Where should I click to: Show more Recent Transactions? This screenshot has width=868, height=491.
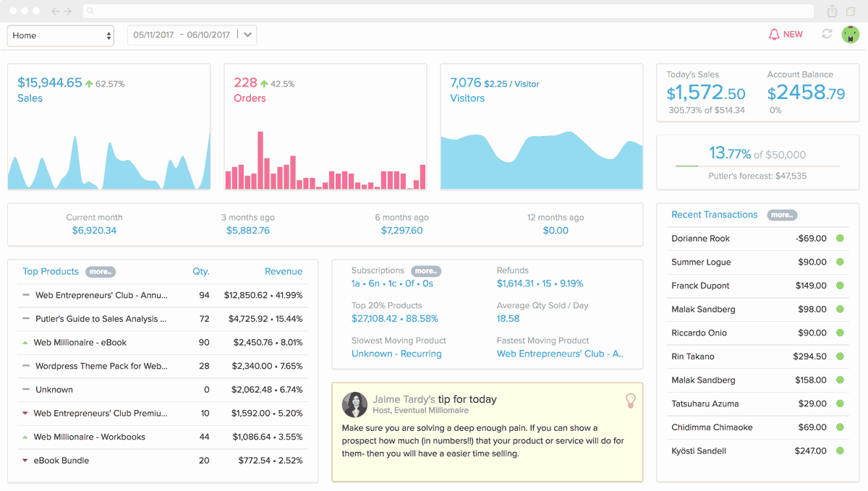781,215
